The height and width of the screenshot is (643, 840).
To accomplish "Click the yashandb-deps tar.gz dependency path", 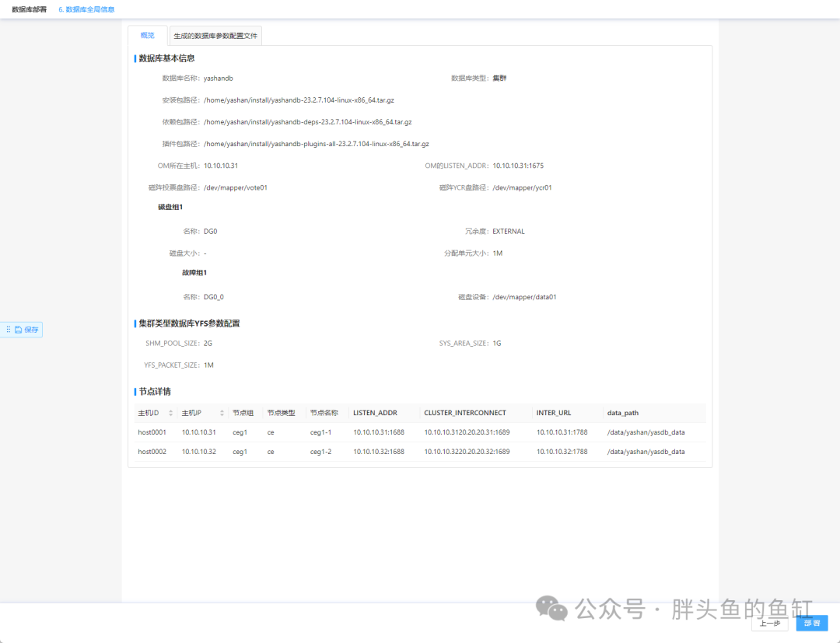I will 307,122.
